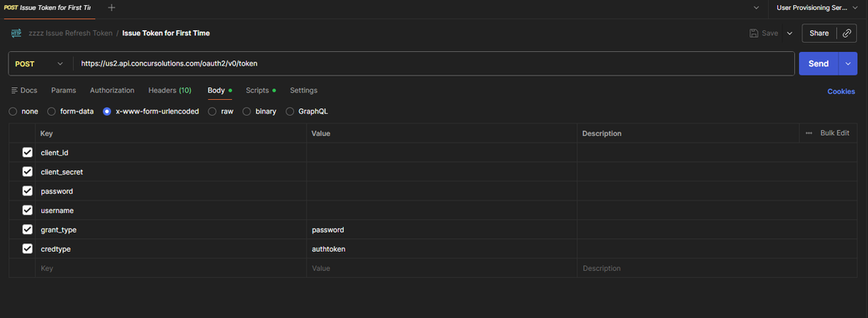This screenshot has width=868, height=318.
Task: Open the three-dots column options menu
Action: coord(809,133)
